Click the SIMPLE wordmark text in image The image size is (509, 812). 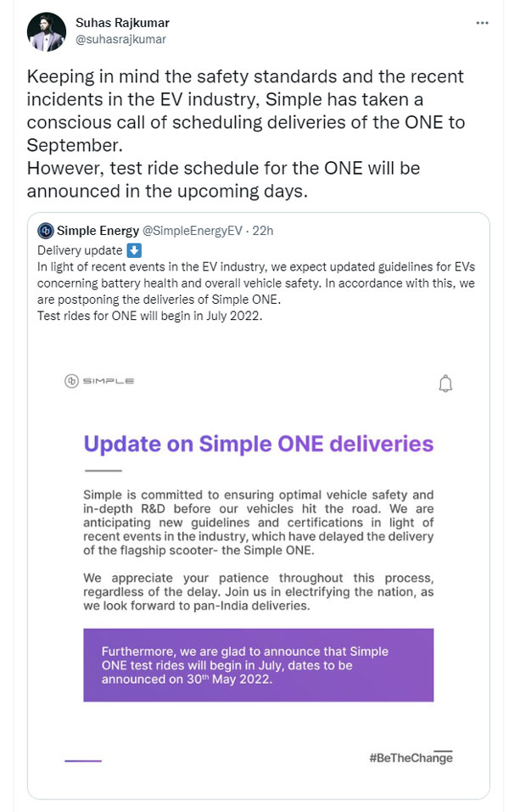tap(109, 382)
